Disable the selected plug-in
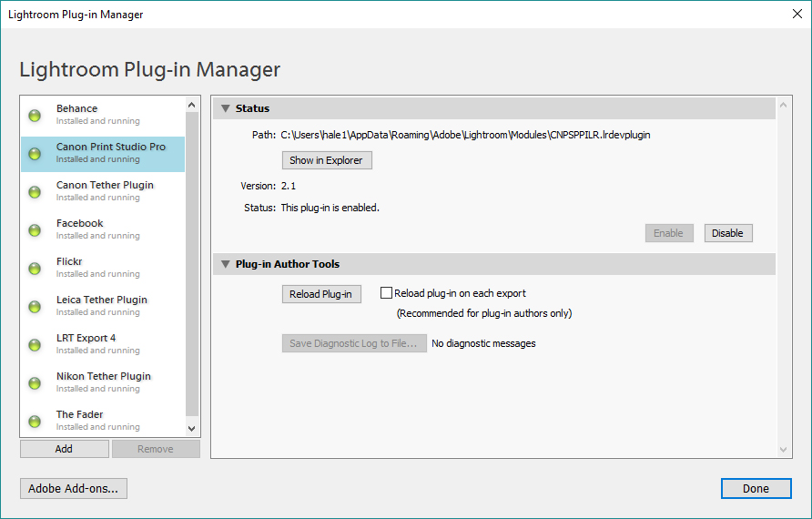 click(727, 233)
